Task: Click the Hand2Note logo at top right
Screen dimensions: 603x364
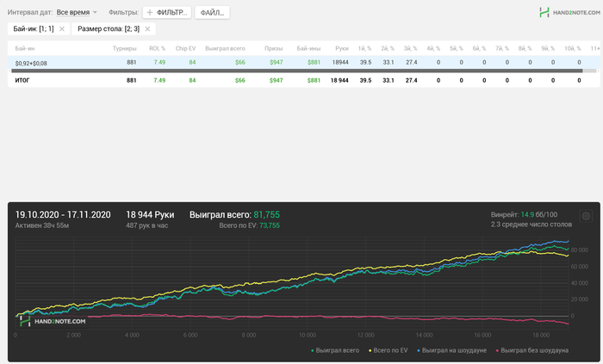Action: (569, 12)
